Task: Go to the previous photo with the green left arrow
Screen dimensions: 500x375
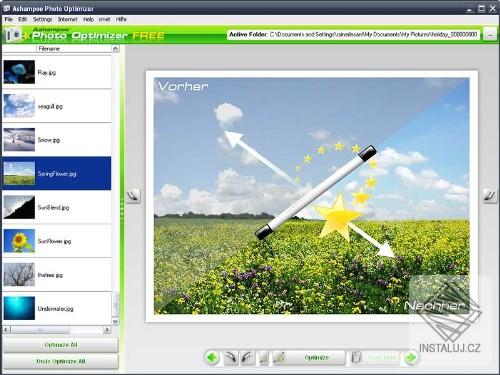Action: coord(212,358)
